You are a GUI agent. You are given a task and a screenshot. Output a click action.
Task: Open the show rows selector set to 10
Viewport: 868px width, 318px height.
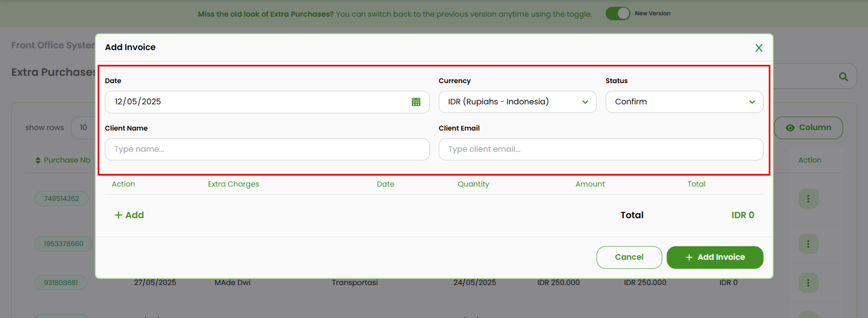83,127
